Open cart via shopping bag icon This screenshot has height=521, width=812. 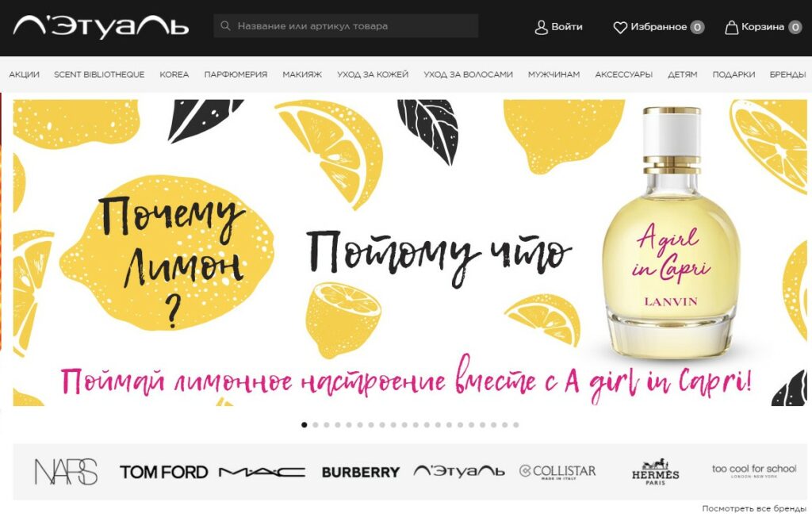pos(731,27)
